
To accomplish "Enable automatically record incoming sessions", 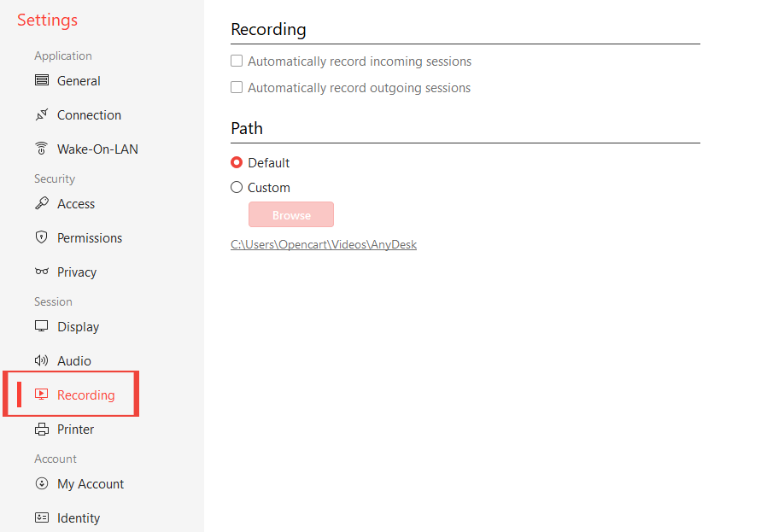I will pos(237,61).
